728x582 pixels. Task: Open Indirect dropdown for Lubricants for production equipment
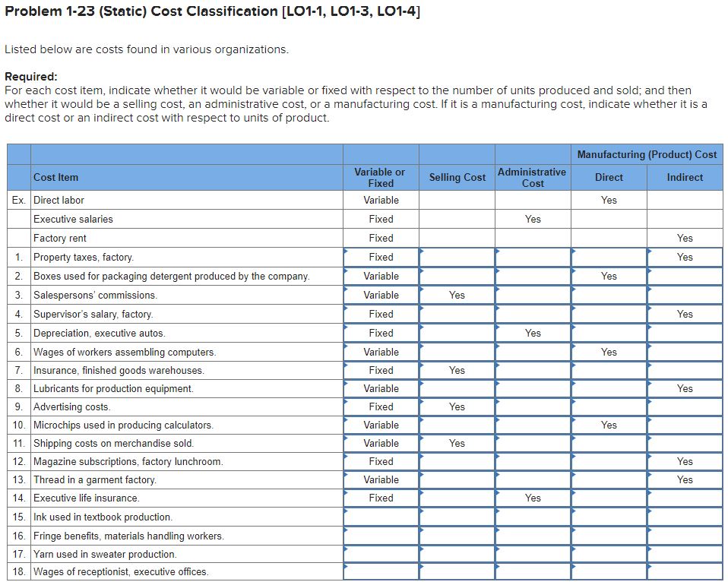coord(685,388)
